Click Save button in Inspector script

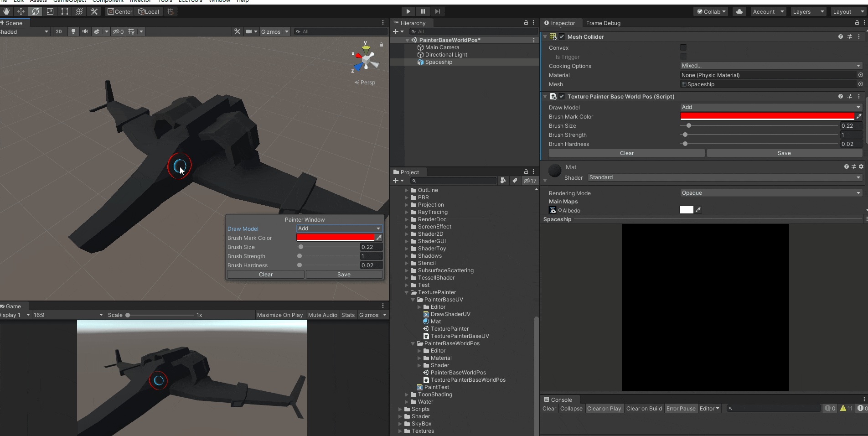tap(785, 153)
